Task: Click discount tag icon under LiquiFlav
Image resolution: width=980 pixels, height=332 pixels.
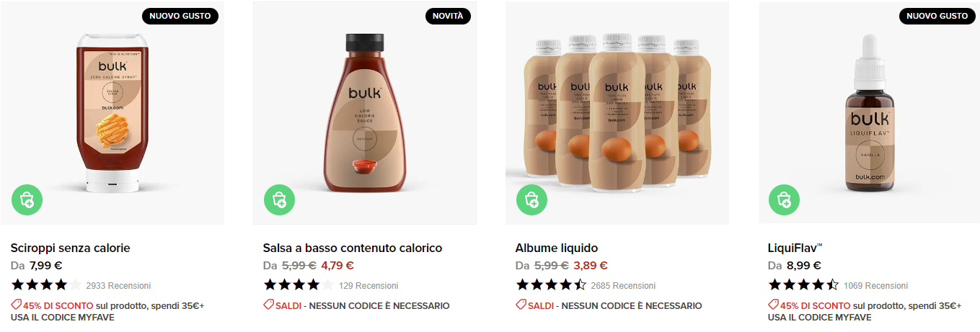Action: (773, 305)
